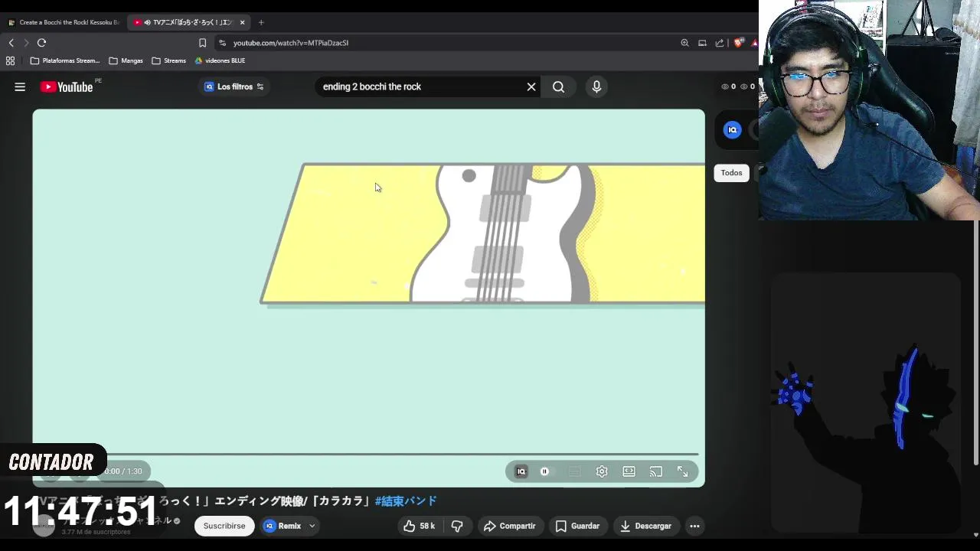Bookmark this page icon in address bar
The height and width of the screenshot is (551, 980).
pyautogui.click(x=202, y=43)
